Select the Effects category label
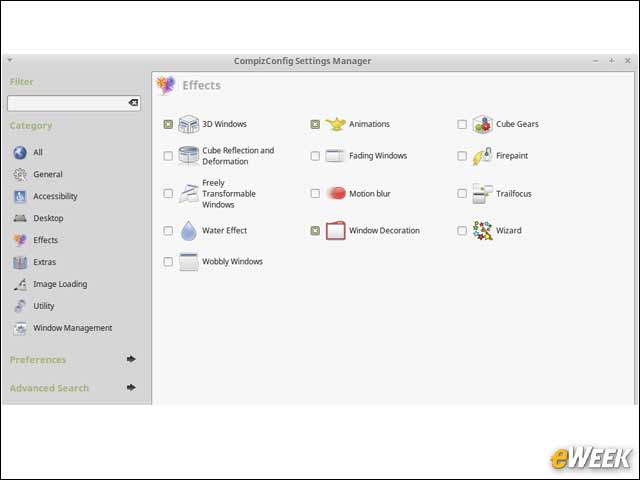 pos(45,240)
